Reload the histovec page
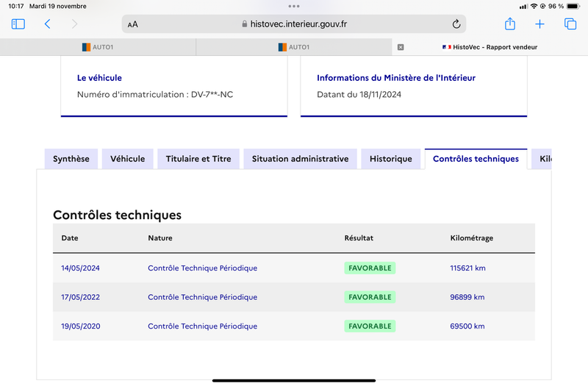This screenshot has width=588, height=386. point(456,24)
